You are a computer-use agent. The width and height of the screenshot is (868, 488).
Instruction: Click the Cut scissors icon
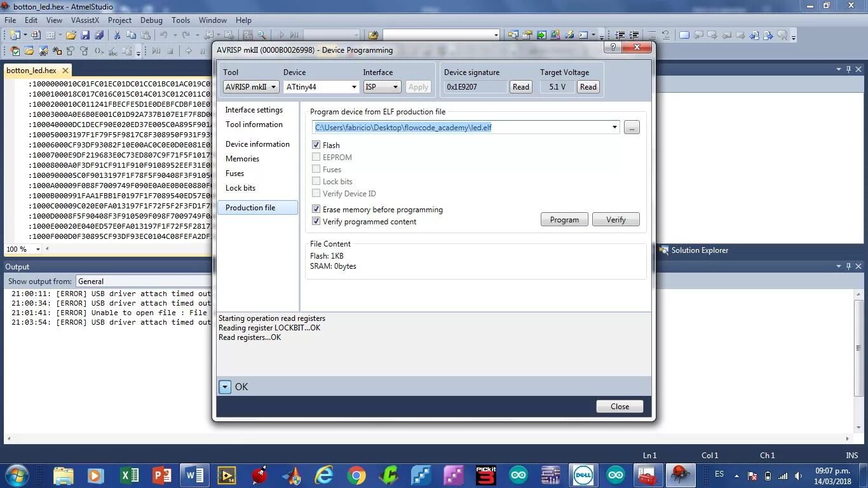tap(117, 35)
